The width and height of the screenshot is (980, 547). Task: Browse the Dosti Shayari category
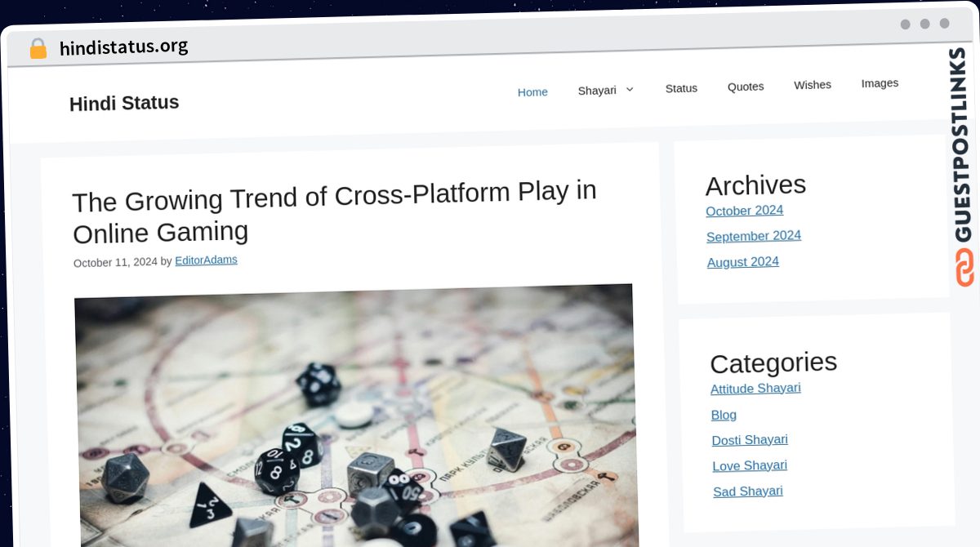pos(750,440)
